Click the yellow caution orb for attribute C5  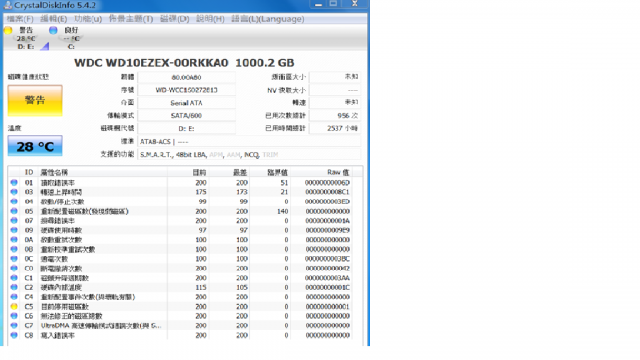pyautogui.click(x=14, y=307)
